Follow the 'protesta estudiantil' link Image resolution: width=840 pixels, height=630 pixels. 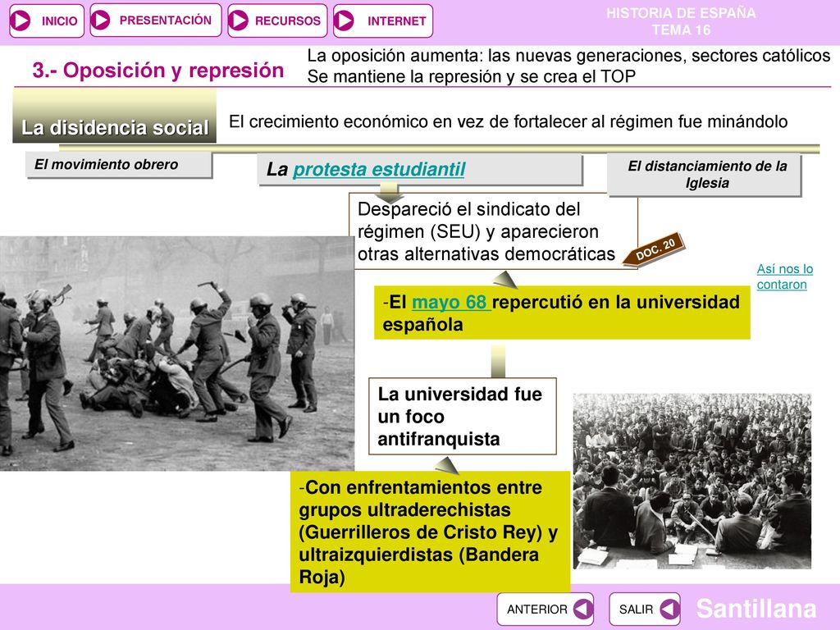click(x=379, y=169)
